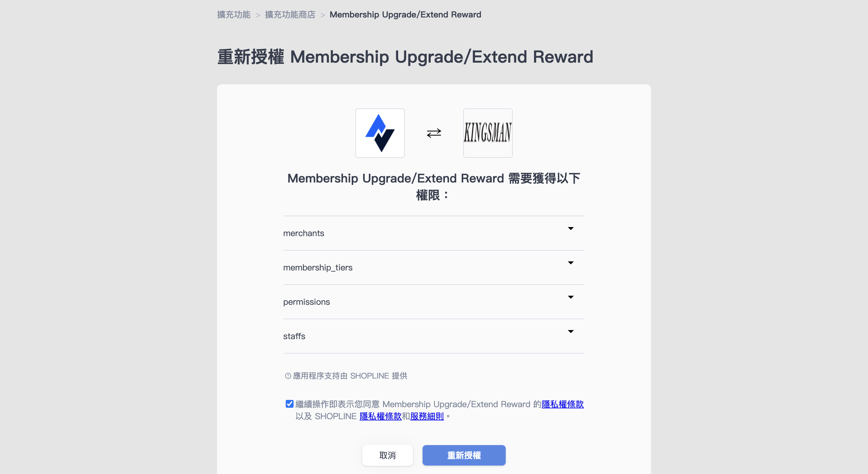
Task: Click the permissions row label
Action: click(x=307, y=302)
